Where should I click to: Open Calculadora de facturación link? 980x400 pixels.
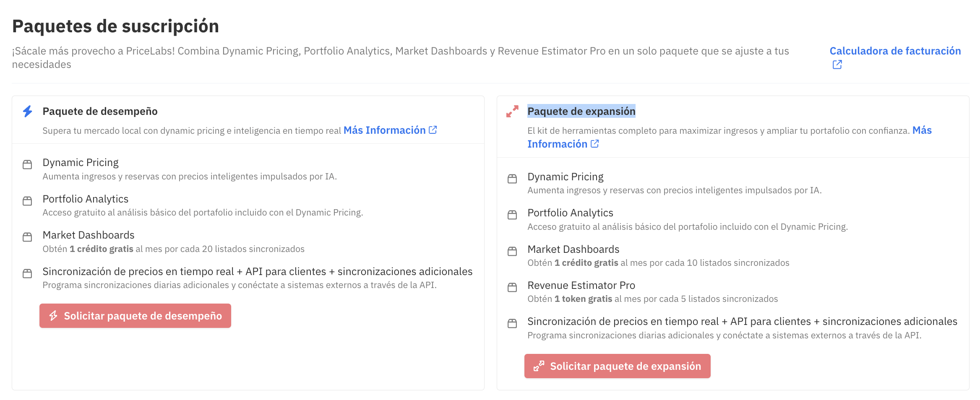pyautogui.click(x=895, y=51)
